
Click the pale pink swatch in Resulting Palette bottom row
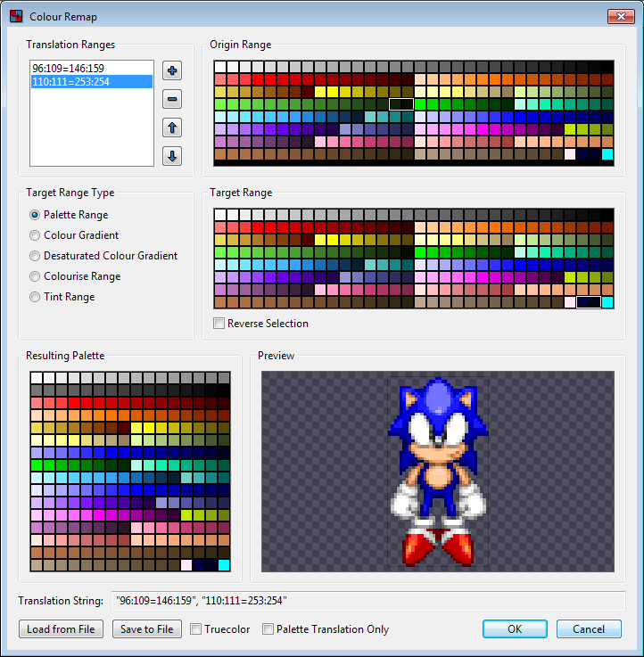pos(186,565)
